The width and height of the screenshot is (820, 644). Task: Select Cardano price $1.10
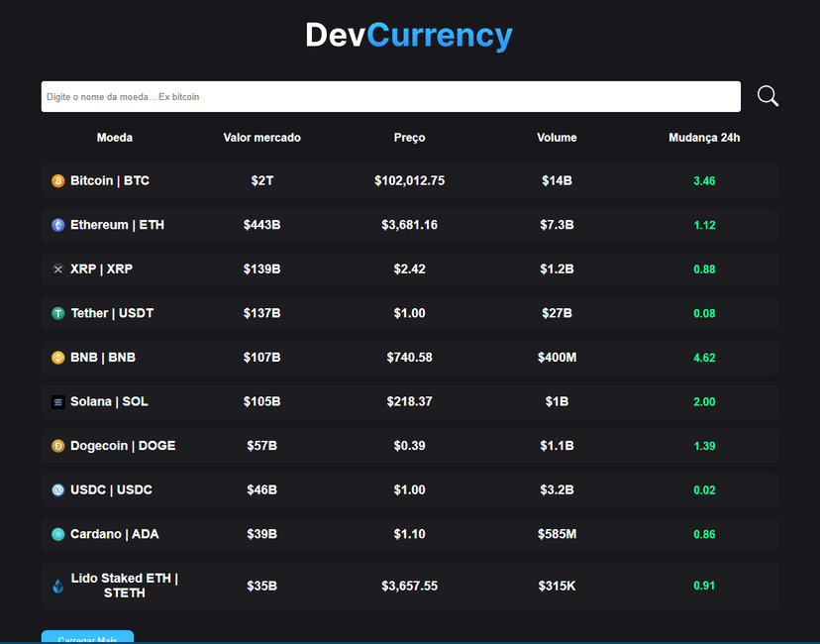[409, 534]
